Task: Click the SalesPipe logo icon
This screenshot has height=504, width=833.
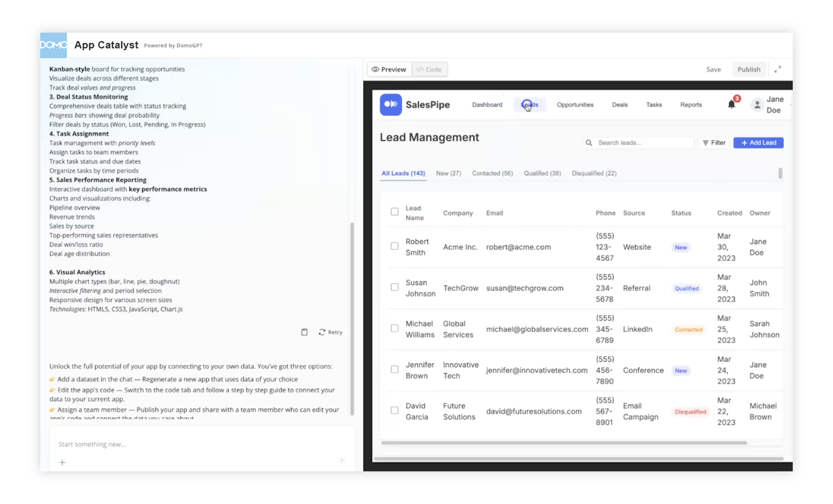Action: click(391, 104)
